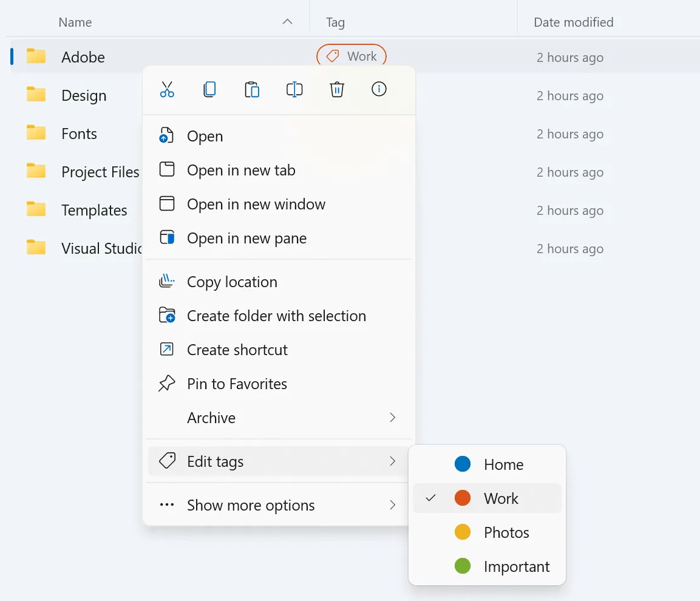This screenshot has height=601, width=700.
Task: Click the Copy icon on the toolbar
Action: pyautogui.click(x=209, y=89)
